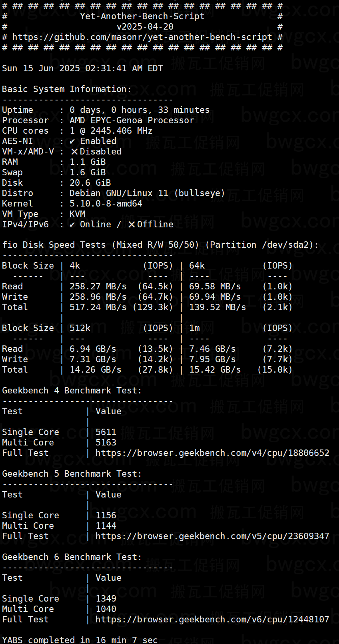Select the date line Sun 15 Jun 2025
This screenshot has width=339, height=644.
(82, 68)
